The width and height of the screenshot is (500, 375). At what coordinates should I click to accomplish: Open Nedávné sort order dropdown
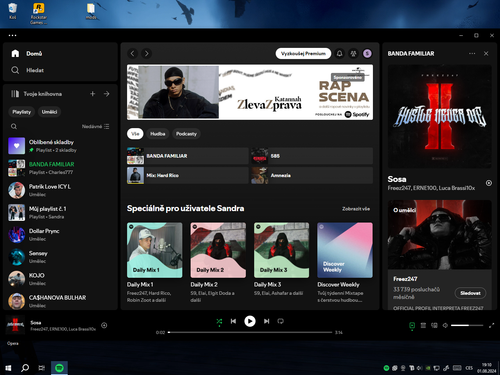coord(95,126)
